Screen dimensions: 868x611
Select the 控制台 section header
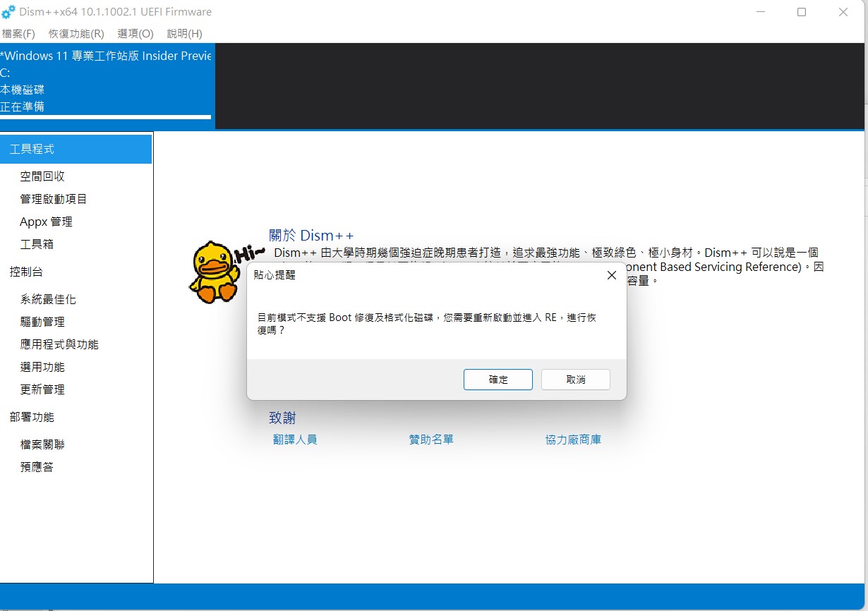26,272
